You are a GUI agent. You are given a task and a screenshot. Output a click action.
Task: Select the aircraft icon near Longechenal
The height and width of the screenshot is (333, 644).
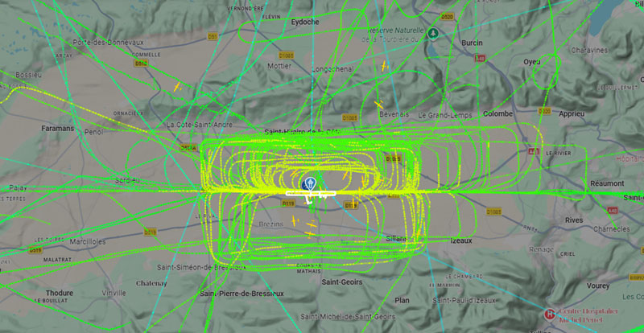[x=384, y=66]
